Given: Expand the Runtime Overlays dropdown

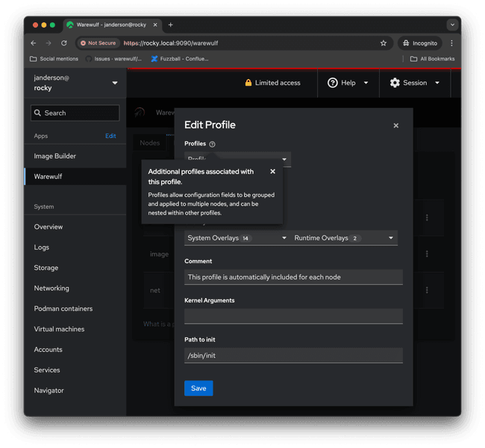Looking at the screenshot, I should (x=344, y=239).
